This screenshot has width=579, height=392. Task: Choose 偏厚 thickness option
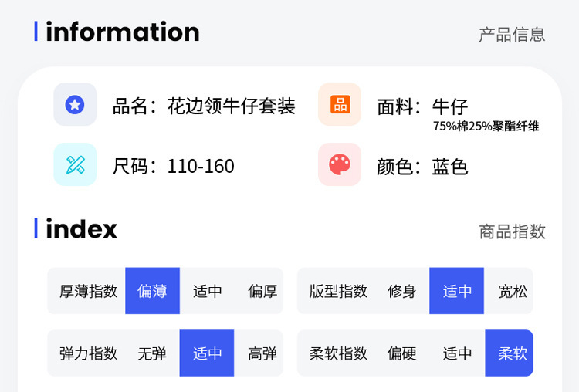tap(262, 291)
